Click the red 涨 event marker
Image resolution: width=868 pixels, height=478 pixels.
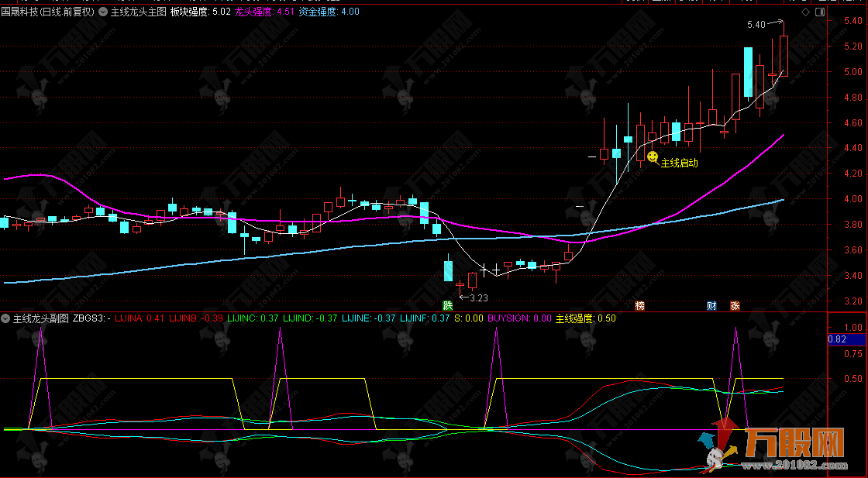(x=734, y=305)
